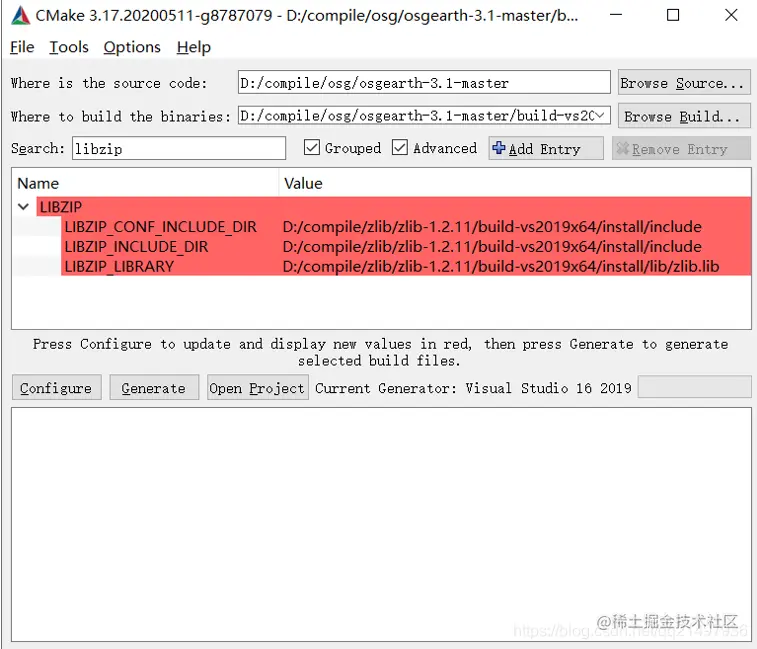Click the Value column header
Viewport: 757px width, 649px height.
click(515, 183)
